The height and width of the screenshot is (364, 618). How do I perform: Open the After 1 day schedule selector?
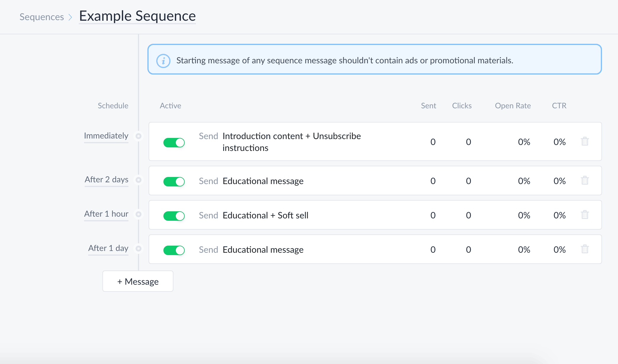(108, 248)
